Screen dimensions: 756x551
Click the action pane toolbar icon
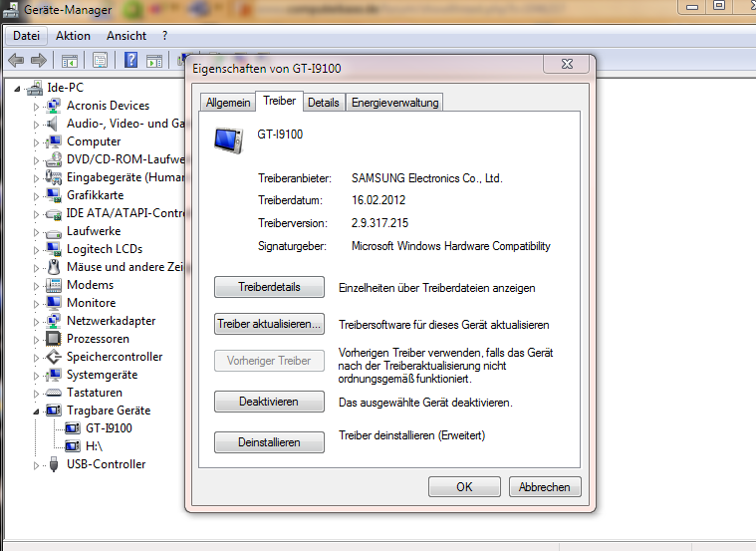154,61
